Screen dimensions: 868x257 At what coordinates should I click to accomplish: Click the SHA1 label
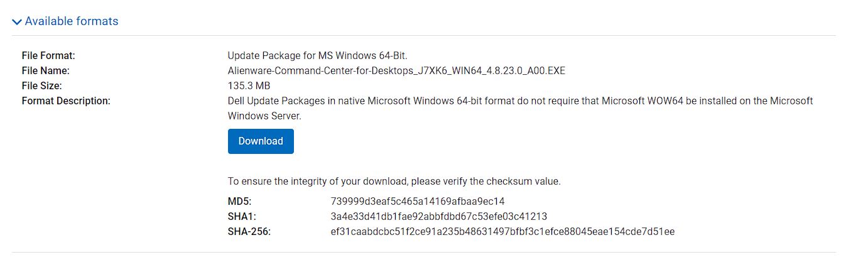click(x=241, y=217)
